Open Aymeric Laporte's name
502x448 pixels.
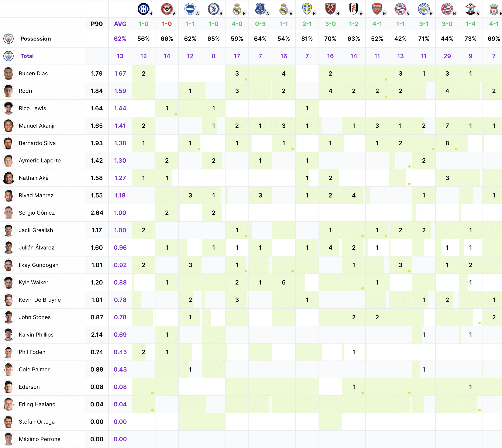(x=40, y=161)
